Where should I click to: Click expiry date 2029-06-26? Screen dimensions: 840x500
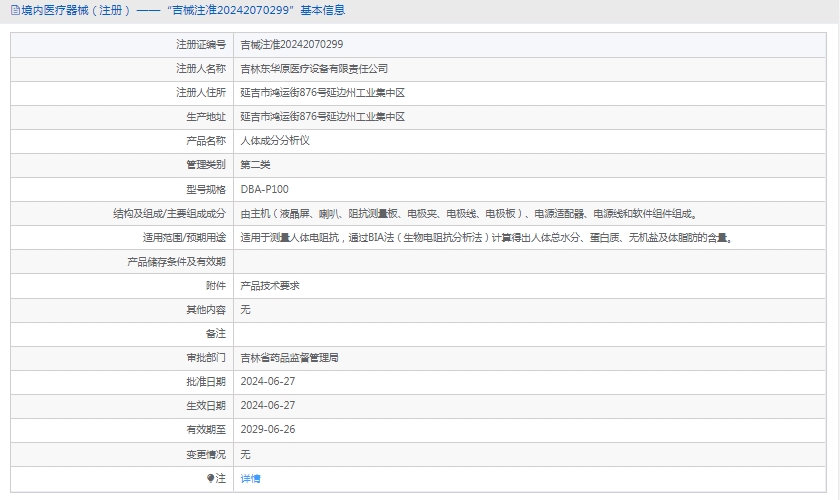click(268, 430)
